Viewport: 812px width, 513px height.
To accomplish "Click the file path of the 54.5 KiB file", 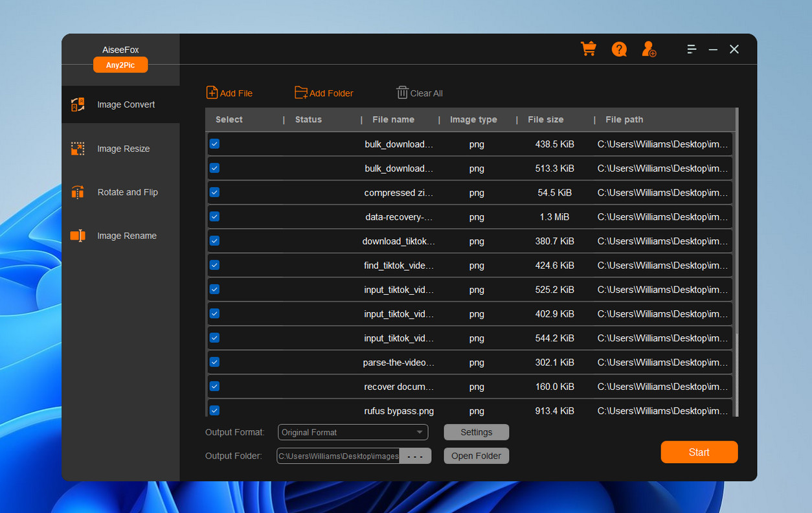I will coord(662,192).
